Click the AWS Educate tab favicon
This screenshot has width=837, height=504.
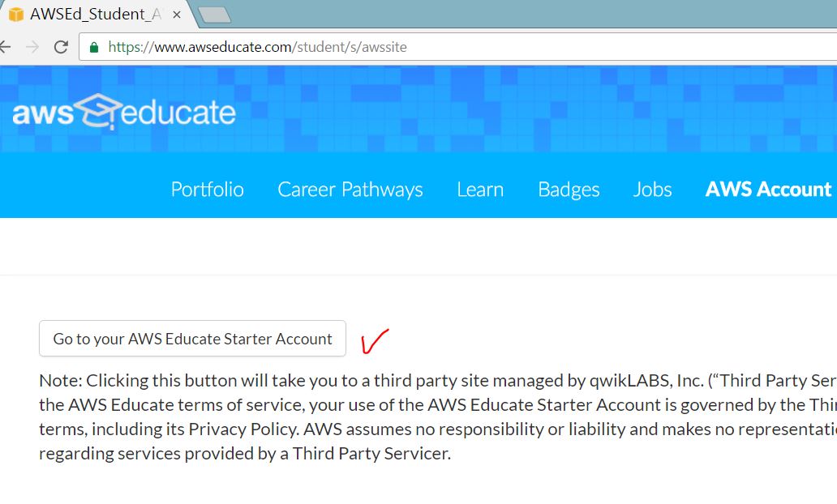[x=16, y=15]
